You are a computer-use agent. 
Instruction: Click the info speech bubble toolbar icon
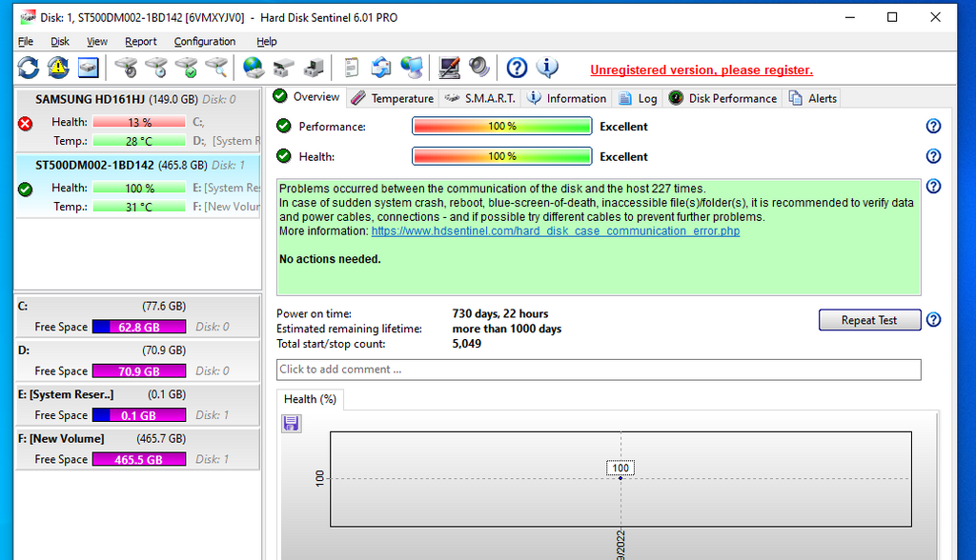[547, 68]
